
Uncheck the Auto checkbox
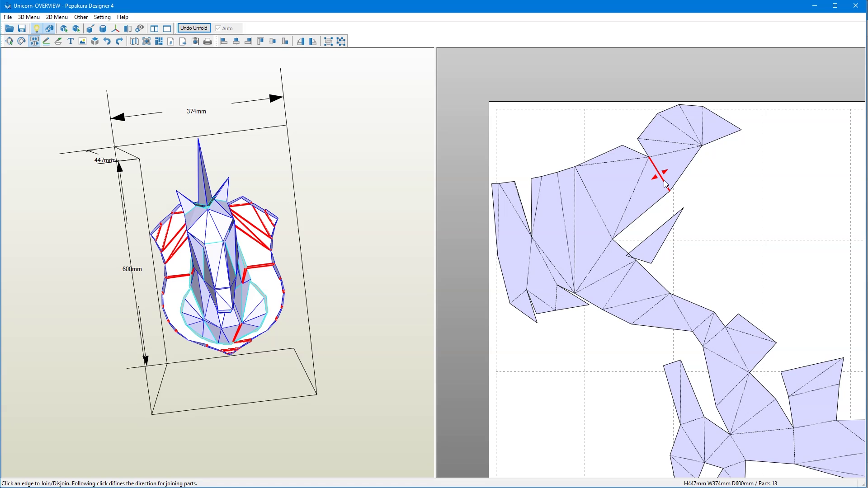tap(218, 28)
